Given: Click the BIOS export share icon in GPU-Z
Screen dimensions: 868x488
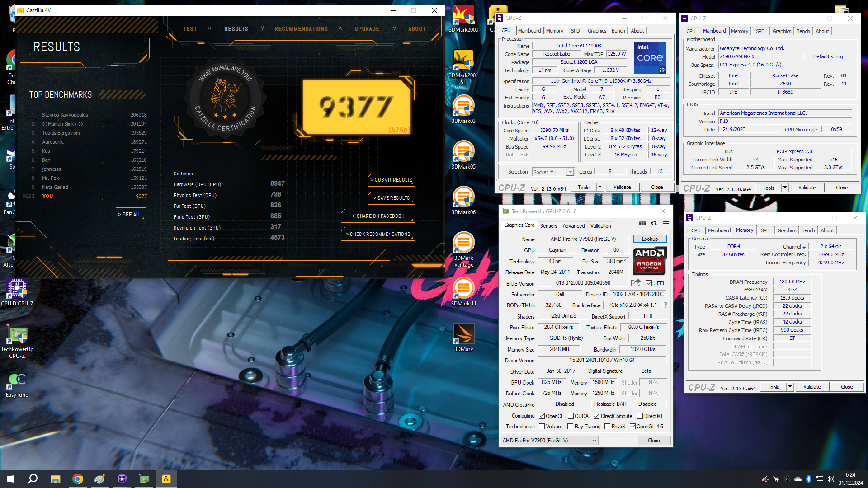Looking at the screenshot, I should point(636,283).
